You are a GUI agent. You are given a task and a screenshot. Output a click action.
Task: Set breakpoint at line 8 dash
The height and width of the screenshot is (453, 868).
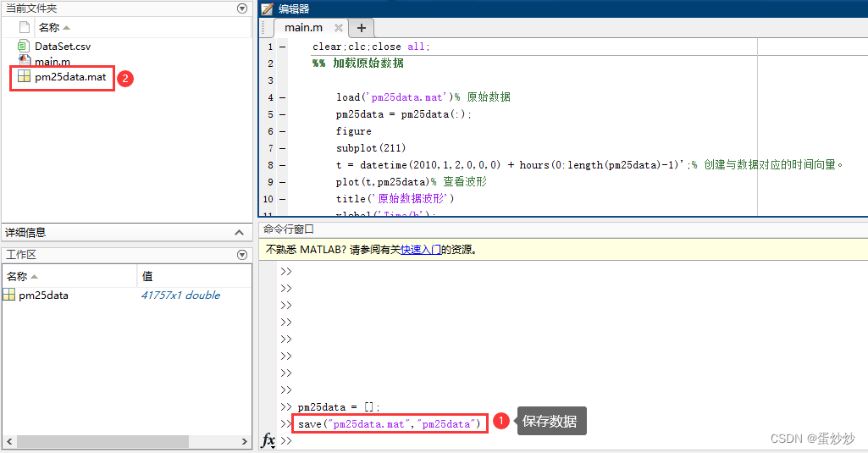[282, 166]
